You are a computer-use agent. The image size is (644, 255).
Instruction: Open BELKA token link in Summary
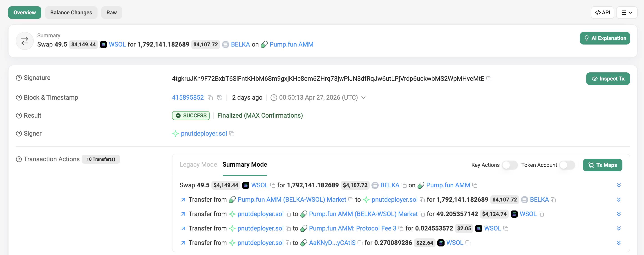coord(240,45)
